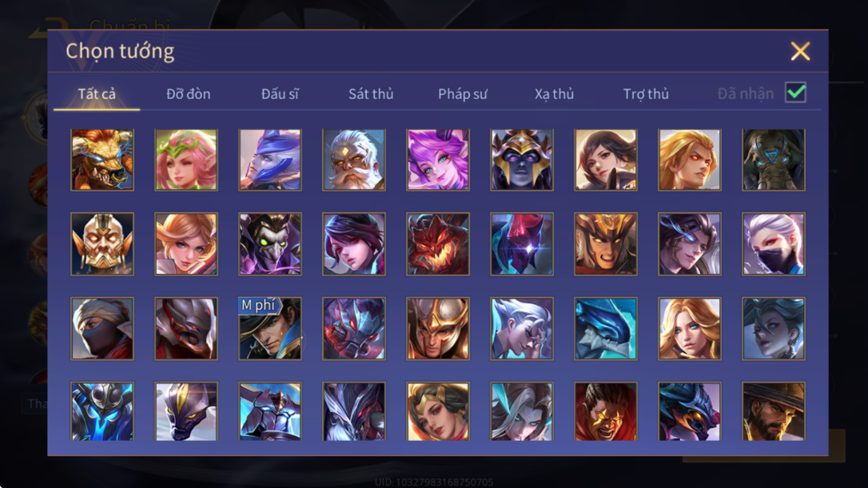Close the 'Chọn tướng' dialog
The height and width of the screenshot is (488, 868).
pyautogui.click(x=800, y=51)
